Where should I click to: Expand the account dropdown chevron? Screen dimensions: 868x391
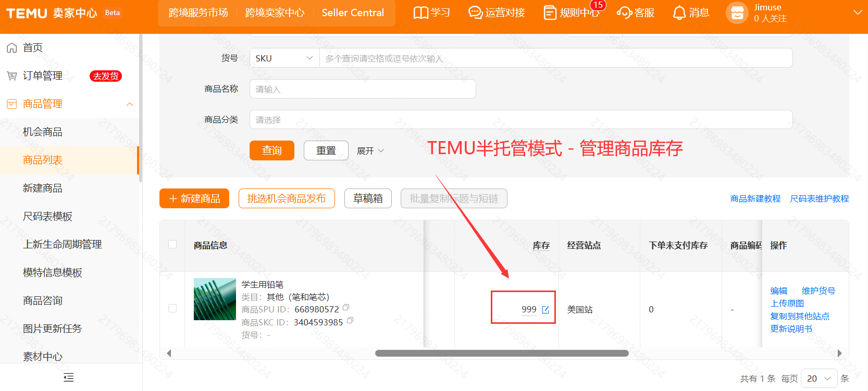(x=858, y=12)
